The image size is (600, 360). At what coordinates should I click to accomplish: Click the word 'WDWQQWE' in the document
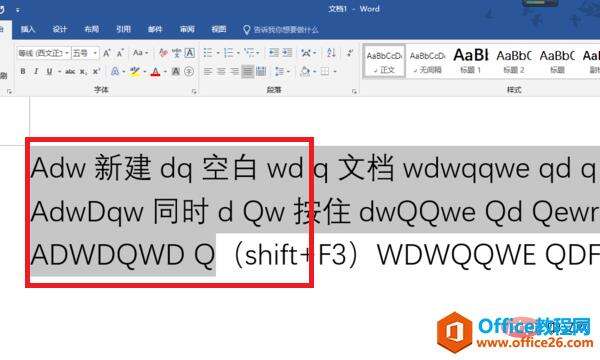(x=456, y=254)
